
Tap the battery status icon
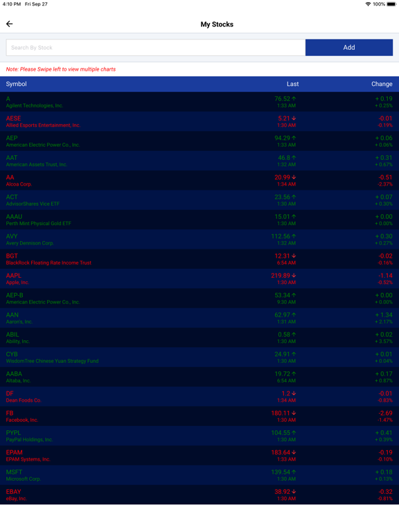[391, 4]
